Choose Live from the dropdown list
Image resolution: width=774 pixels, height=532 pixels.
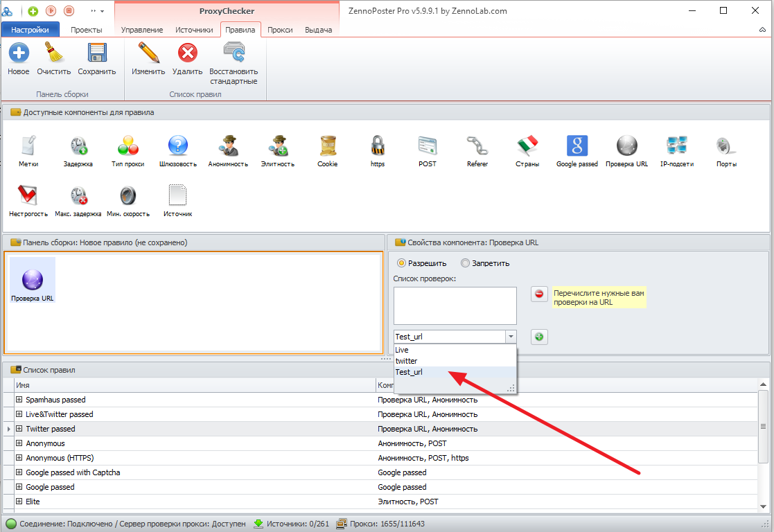[455, 350]
